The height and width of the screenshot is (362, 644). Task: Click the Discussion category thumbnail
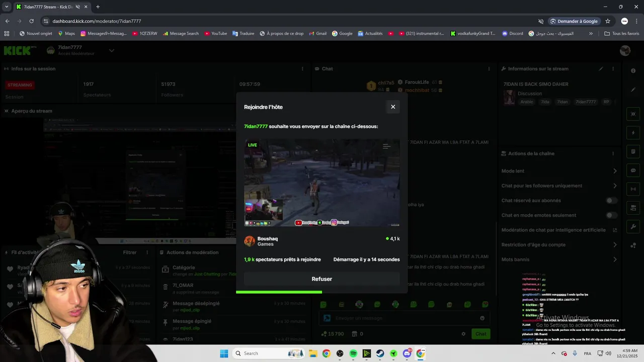click(x=509, y=98)
